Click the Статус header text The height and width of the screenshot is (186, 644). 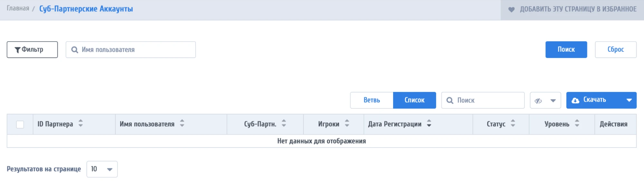pyautogui.click(x=496, y=124)
